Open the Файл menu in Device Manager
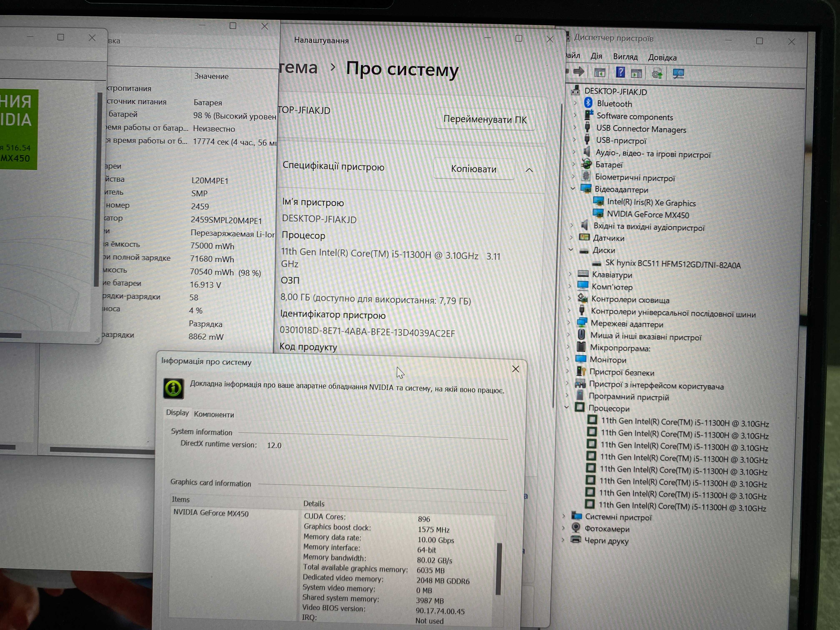Viewport: 840px width, 630px height. [x=573, y=56]
